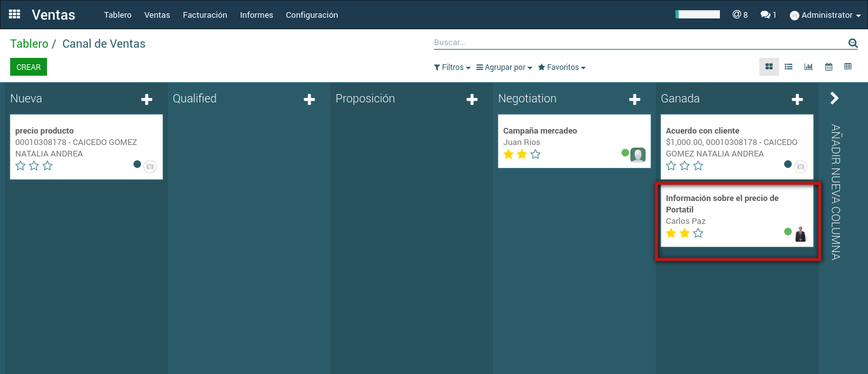Viewport: 868px width, 374px height.
Task: Expand the Filtros dropdown
Action: (452, 67)
